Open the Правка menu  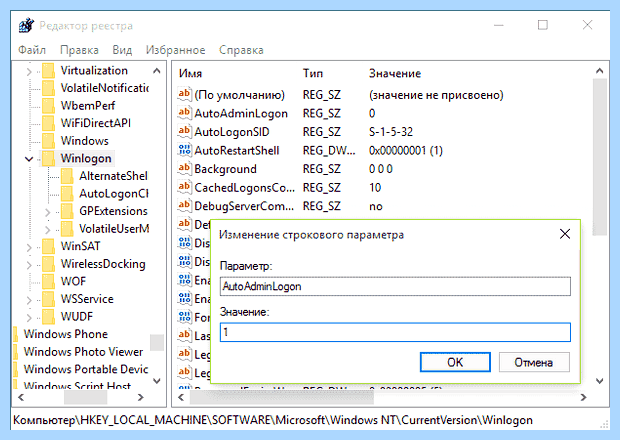pos(79,50)
